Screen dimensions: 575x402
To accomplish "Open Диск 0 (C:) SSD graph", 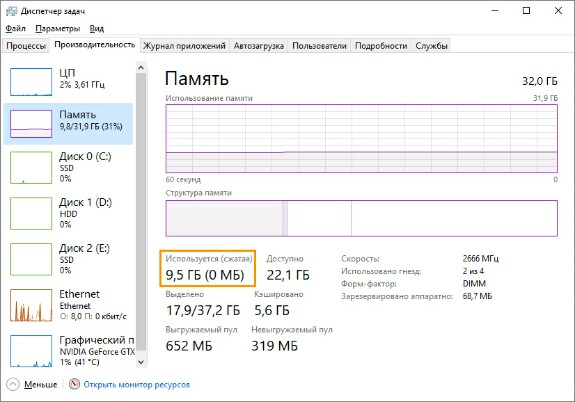I will [x=31, y=168].
